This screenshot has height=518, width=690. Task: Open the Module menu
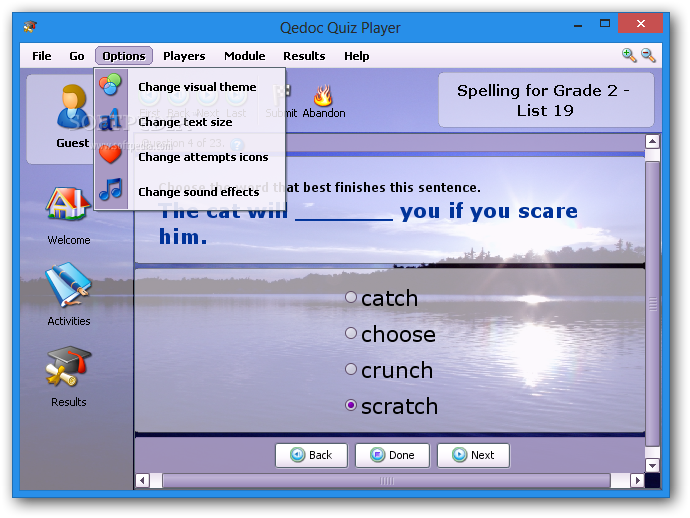(245, 56)
